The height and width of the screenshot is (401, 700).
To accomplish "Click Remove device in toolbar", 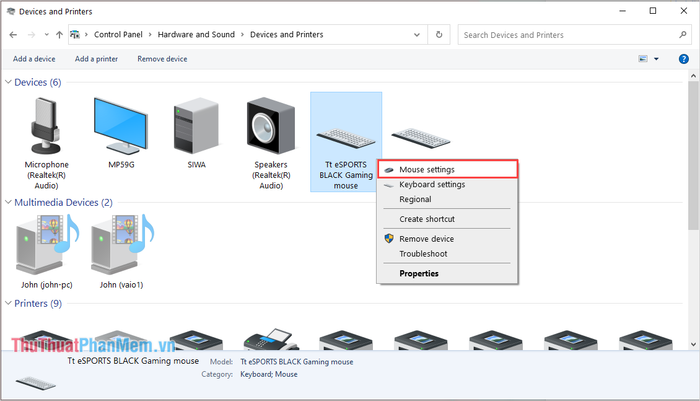I will coord(162,59).
